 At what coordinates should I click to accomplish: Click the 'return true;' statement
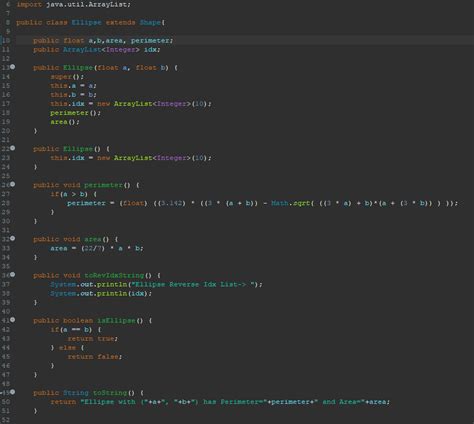click(92, 339)
